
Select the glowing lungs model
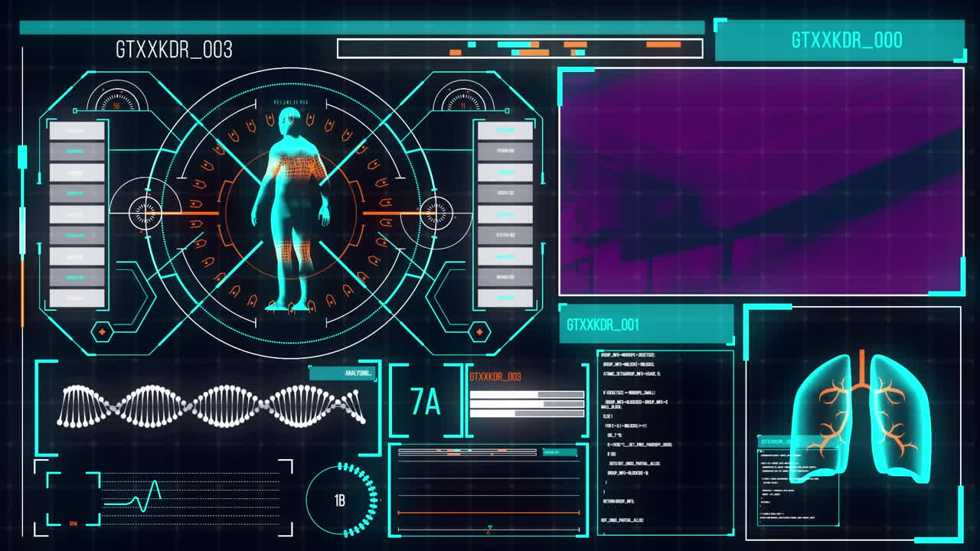coord(861,417)
